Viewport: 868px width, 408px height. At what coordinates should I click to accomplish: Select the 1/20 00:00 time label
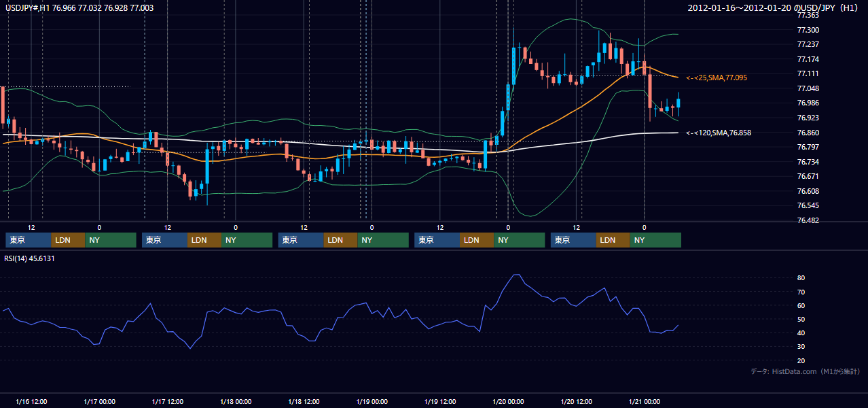(508, 401)
